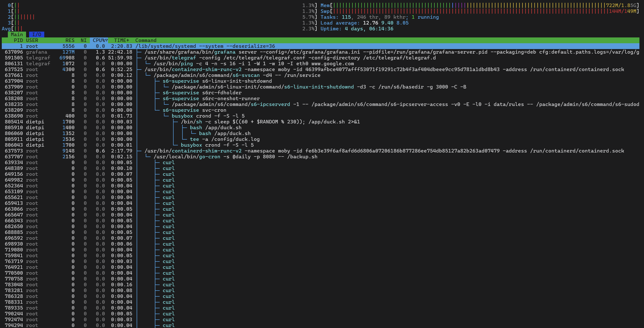Click the Mem usage bar

pyautogui.click(x=480, y=5)
